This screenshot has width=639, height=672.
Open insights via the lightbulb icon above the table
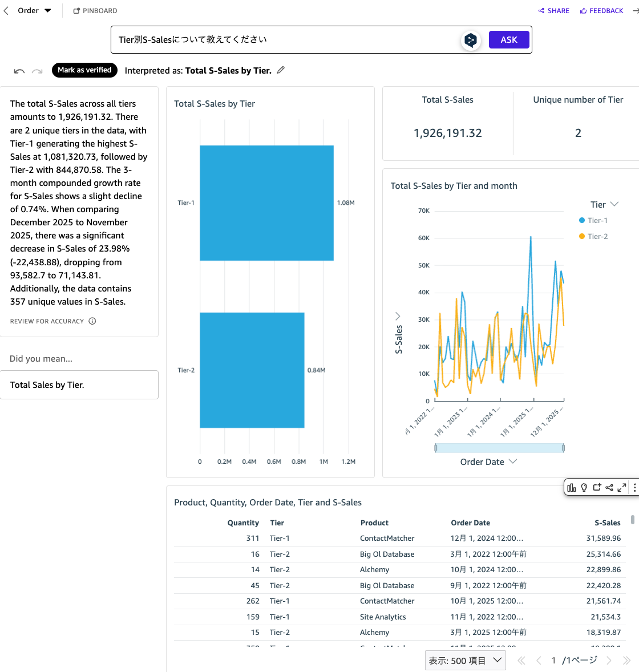coord(584,487)
